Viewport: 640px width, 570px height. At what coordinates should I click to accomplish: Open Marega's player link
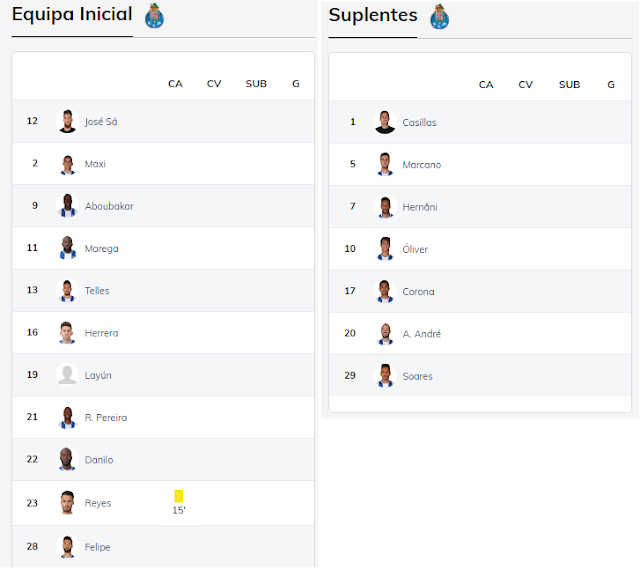[x=101, y=248]
